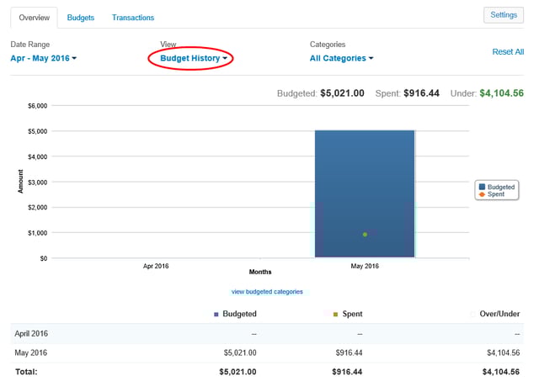Click the green Spent data point in chart

pyautogui.click(x=365, y=235)
